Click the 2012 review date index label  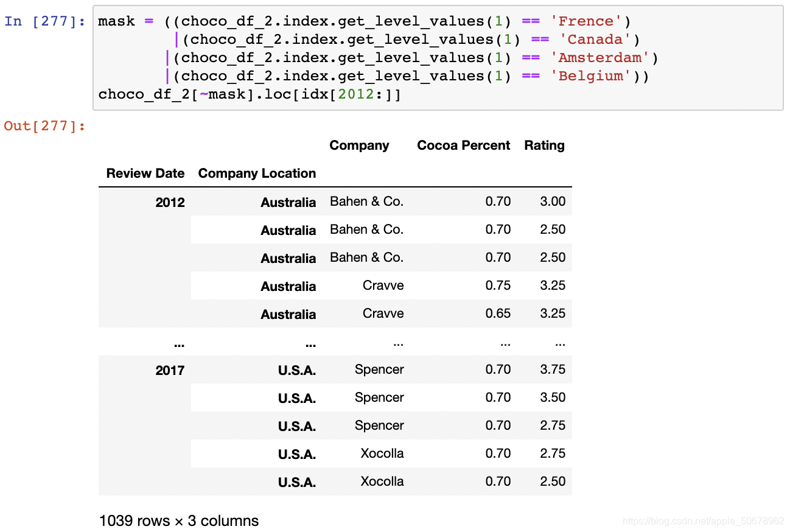click(170, 202)
